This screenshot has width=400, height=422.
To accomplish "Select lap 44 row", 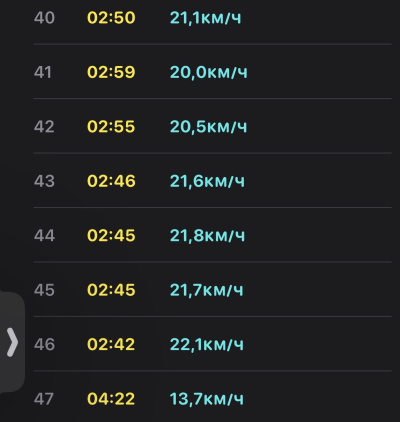I will (x=212, y=235).
